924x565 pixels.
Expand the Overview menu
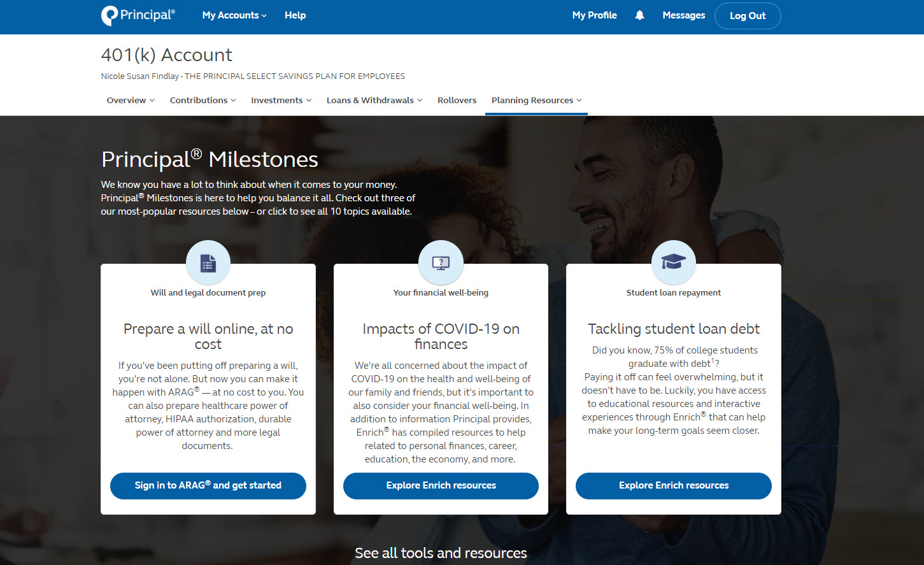coord(131,100)
